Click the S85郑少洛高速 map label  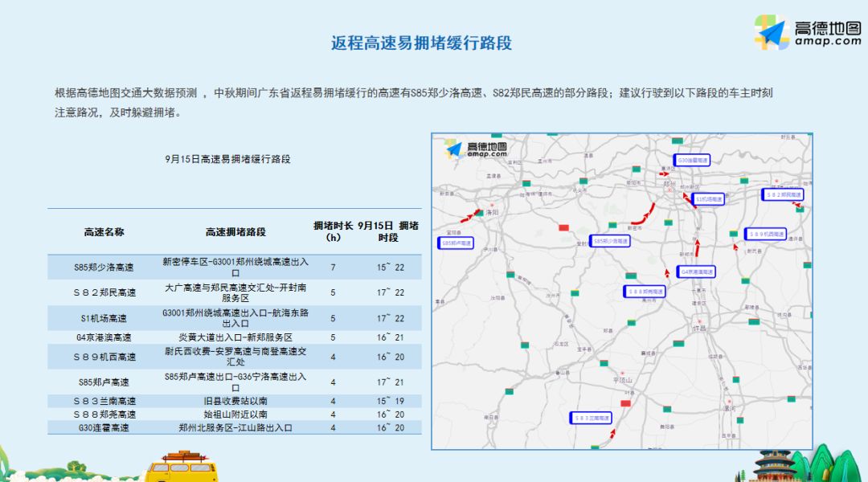tap(610, 240)
